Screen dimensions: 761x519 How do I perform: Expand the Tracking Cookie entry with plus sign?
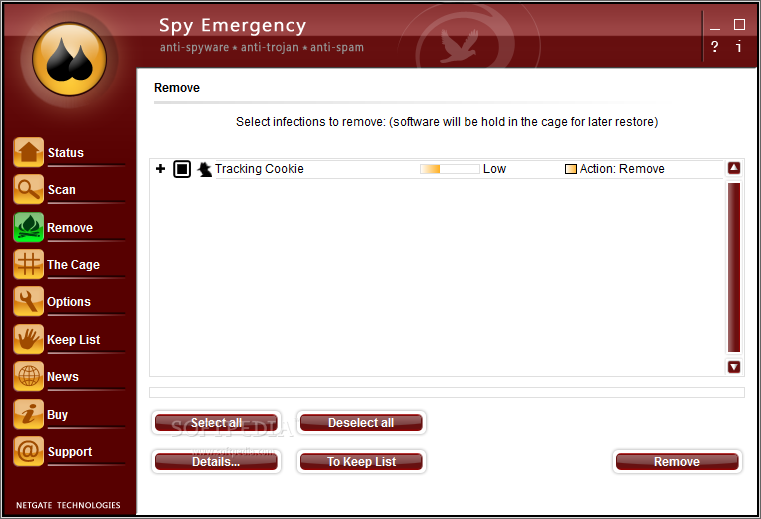160,168
